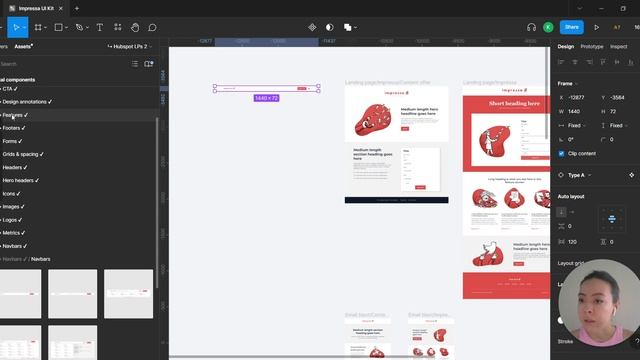
Task: Select the Rectangle shape tool
Action: pyautogui.click(x=58, y=27)
